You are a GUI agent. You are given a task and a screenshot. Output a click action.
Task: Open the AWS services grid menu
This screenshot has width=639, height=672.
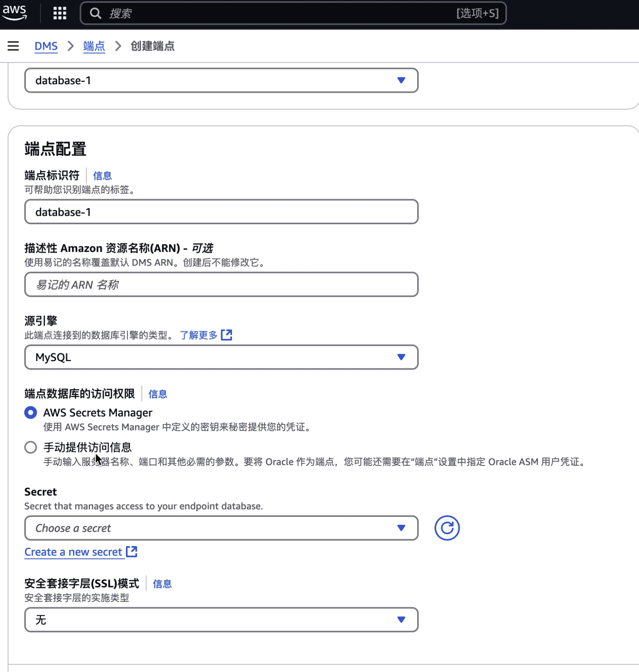60,13
